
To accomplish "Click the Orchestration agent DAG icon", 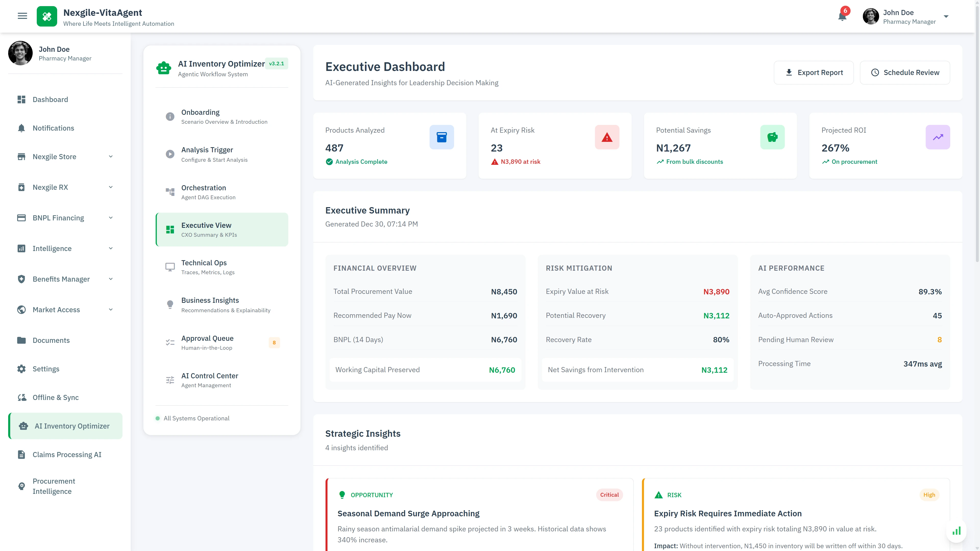I will click(x=170, y=192).
